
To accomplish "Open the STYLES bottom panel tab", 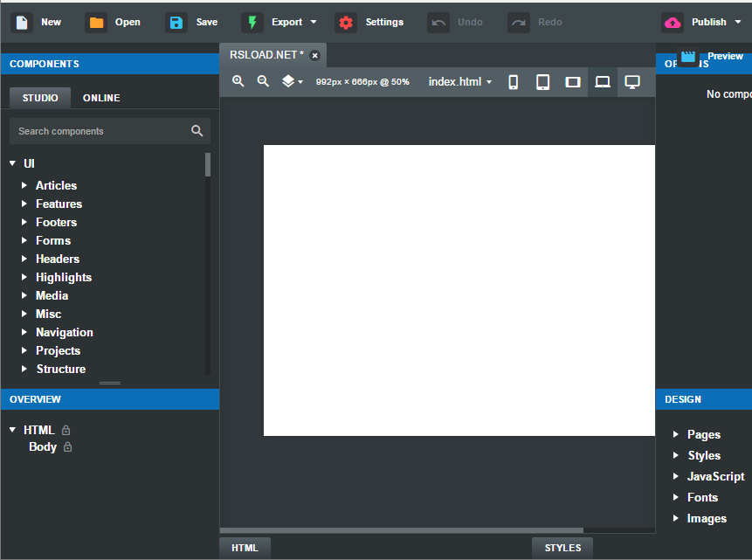I will point(562,548).
